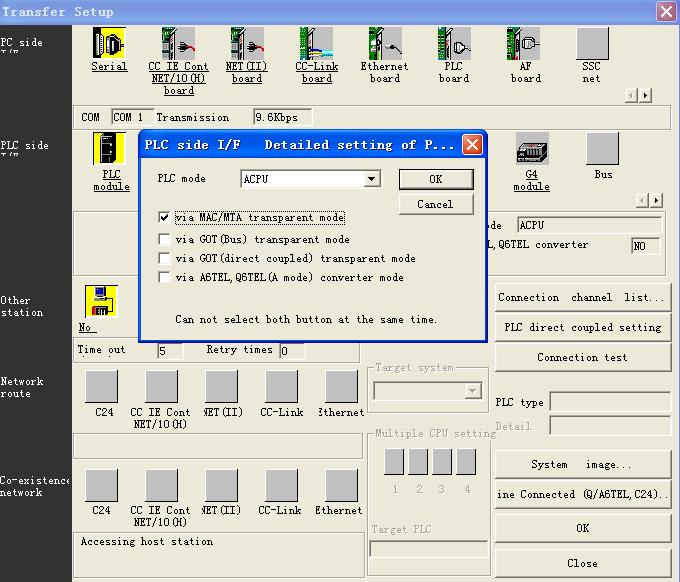Expand the Target system combo box
Screen dimensions: 680x582
point(473,391)
